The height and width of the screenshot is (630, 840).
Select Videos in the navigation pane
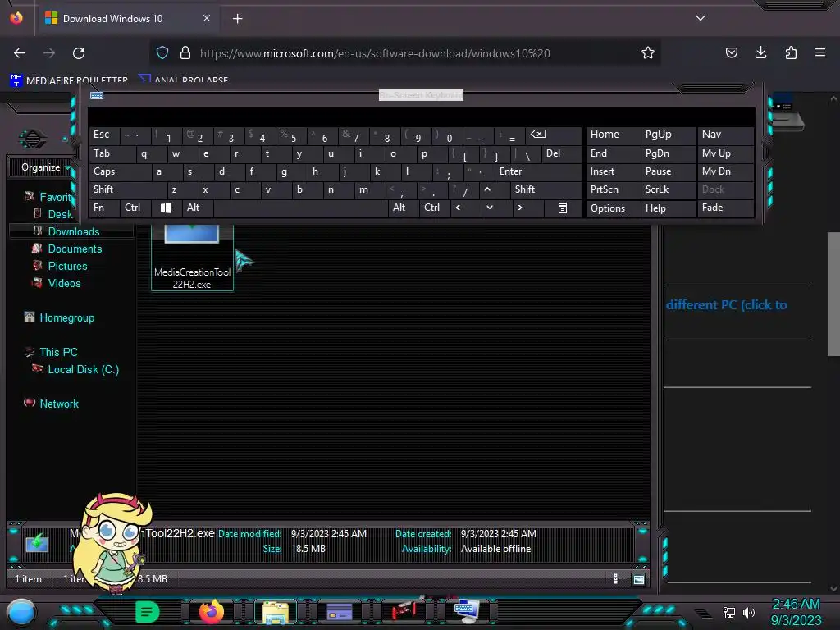coord(64,283)
